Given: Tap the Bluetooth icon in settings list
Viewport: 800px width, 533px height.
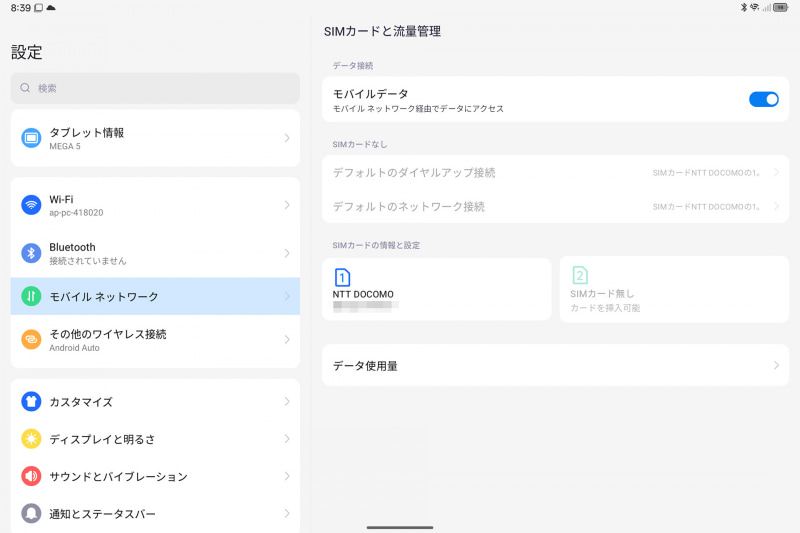Looking at the screenshot, I should 31,253.
